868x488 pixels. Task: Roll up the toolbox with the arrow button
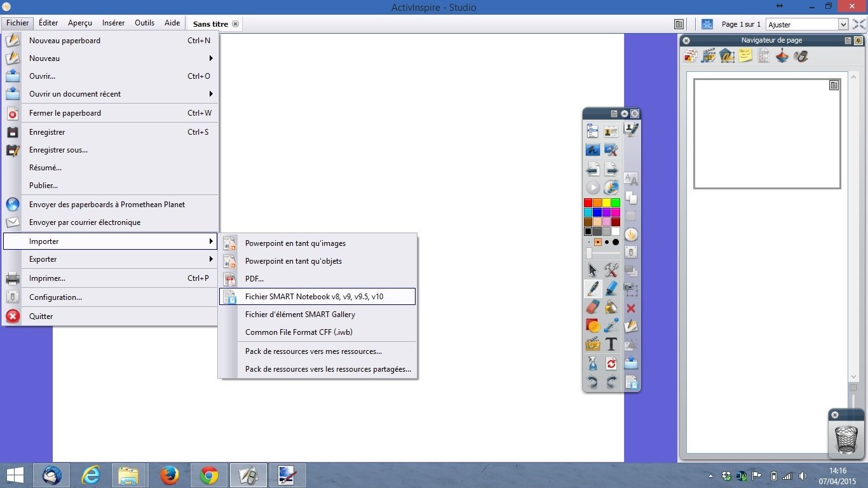click(624, 114)
